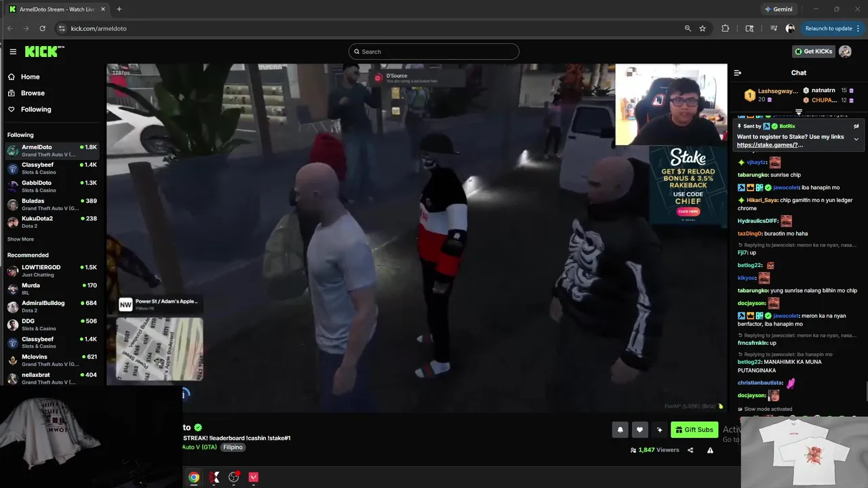Image resolution: width=868 pixels, height=488 pixels.
Task: Open the media controls icon
Action: point(774,28)
